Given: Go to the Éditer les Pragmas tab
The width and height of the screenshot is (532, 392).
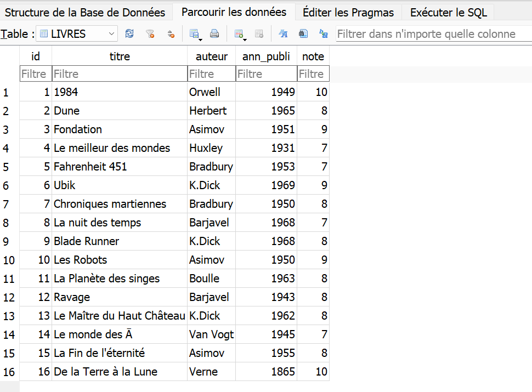Looking at the screenshot, I should [x=348, y=12].
